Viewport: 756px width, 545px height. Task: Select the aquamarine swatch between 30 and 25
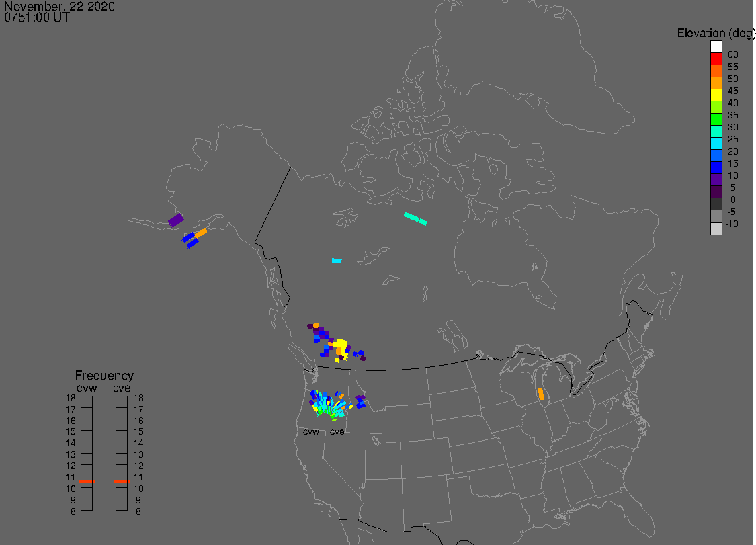(x=716, y=131)
